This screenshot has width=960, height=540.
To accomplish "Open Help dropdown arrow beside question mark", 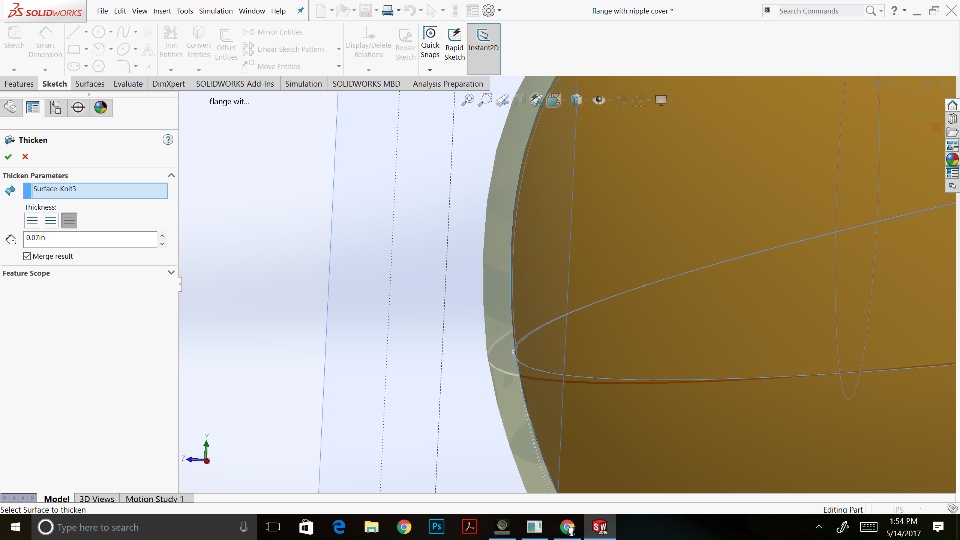I will tap(904, 11).
